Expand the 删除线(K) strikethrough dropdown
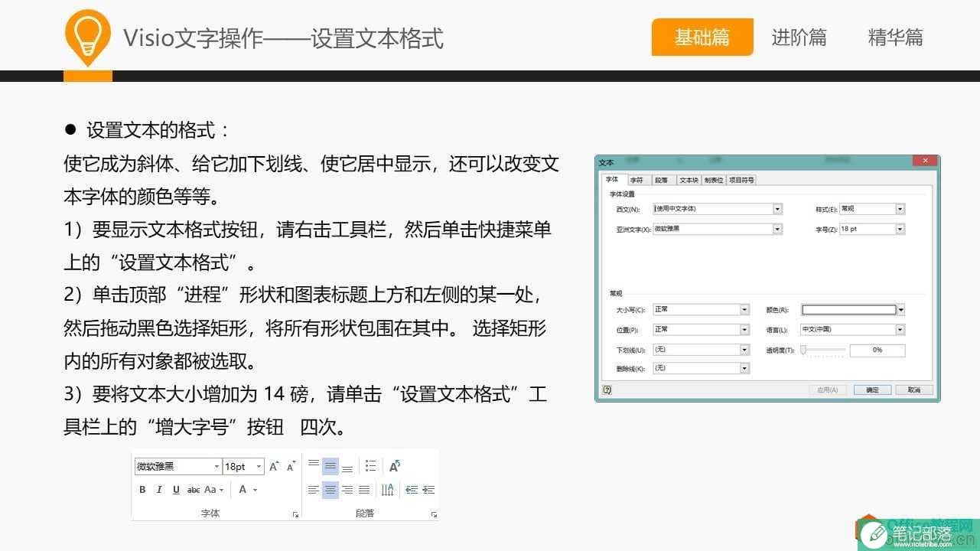Screen dimensions: 980x551 click(x=744, y=369)
